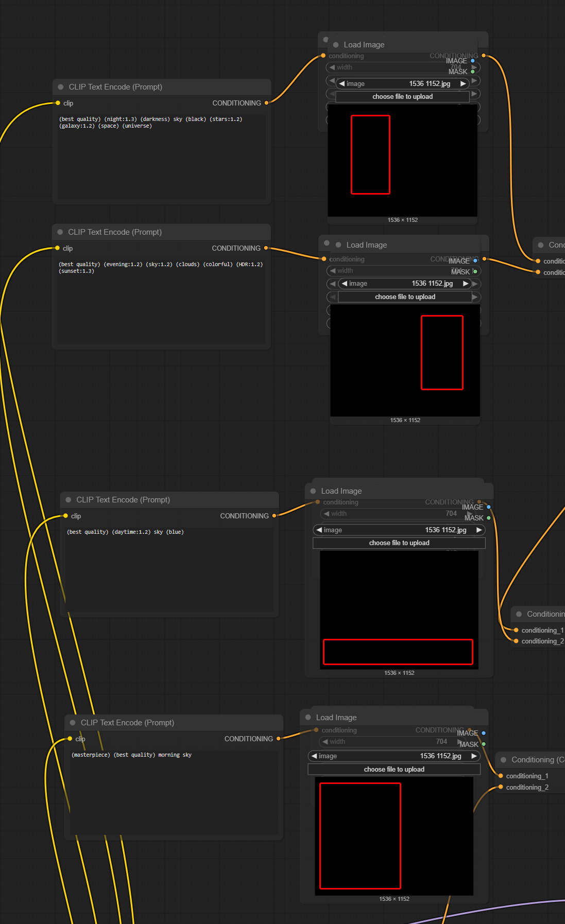Click choose file to upload in second Load Image
The height and width of the screenshot is (924, 565).
[405, 297]
